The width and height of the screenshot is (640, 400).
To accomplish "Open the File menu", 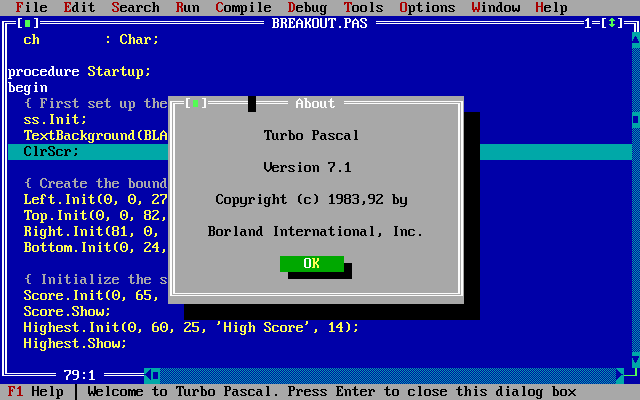I will (31, 7).
